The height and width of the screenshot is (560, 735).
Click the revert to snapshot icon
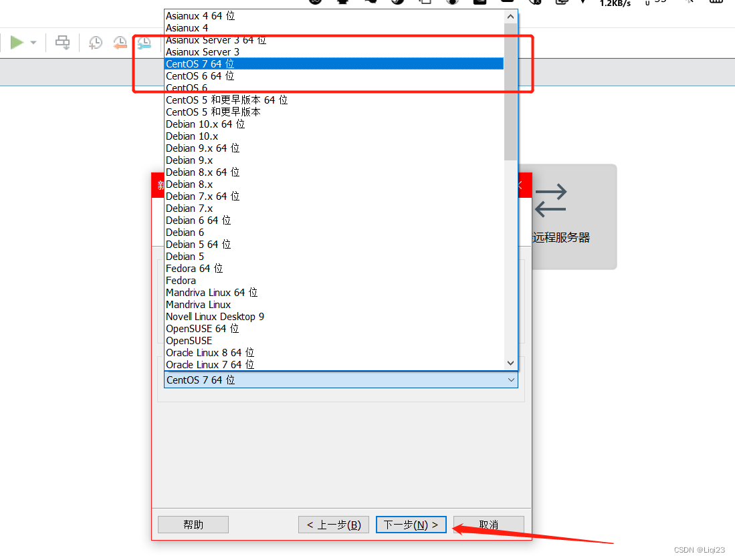120,43
